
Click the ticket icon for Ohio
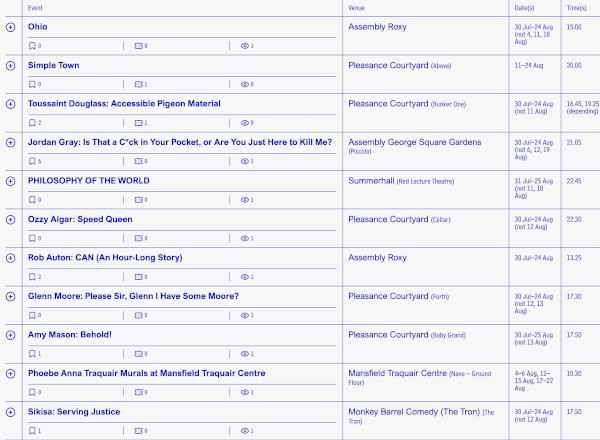pos(139,46)
